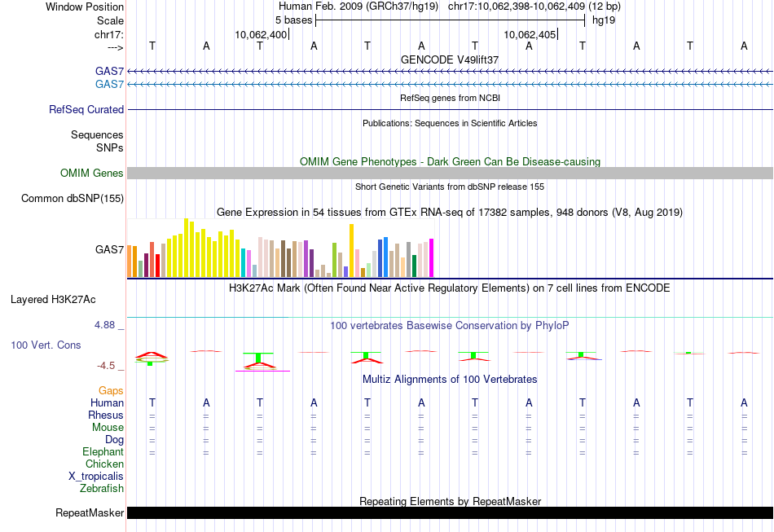Click the Elephant species row label
This screenshot has width=774, height=532.
pos(103,451)
